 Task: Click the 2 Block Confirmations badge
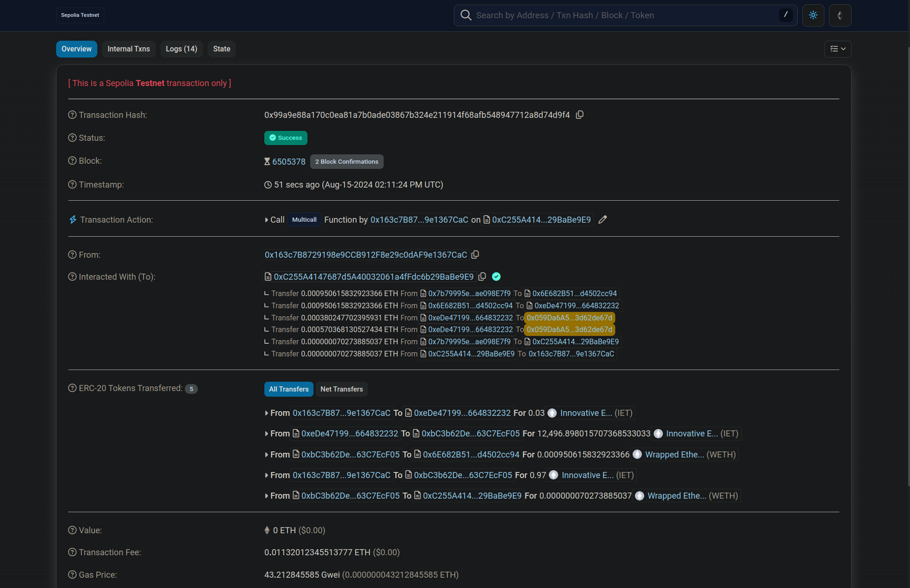click(347, 161)
